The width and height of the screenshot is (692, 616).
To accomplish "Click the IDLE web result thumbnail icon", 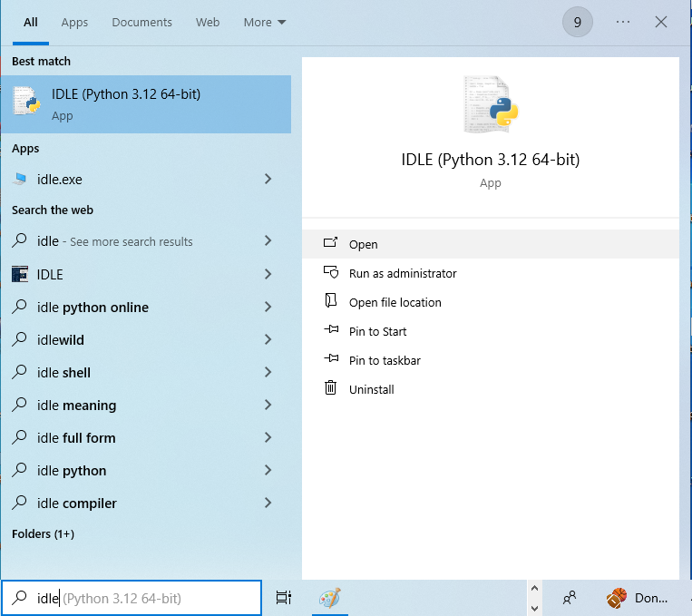I will (20, 274).
